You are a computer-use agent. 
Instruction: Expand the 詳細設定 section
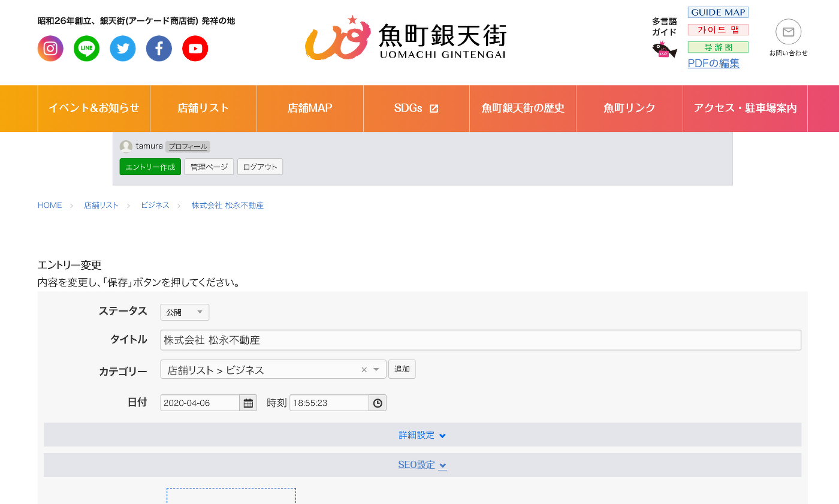pyautogui.click(x=422, y=435)
